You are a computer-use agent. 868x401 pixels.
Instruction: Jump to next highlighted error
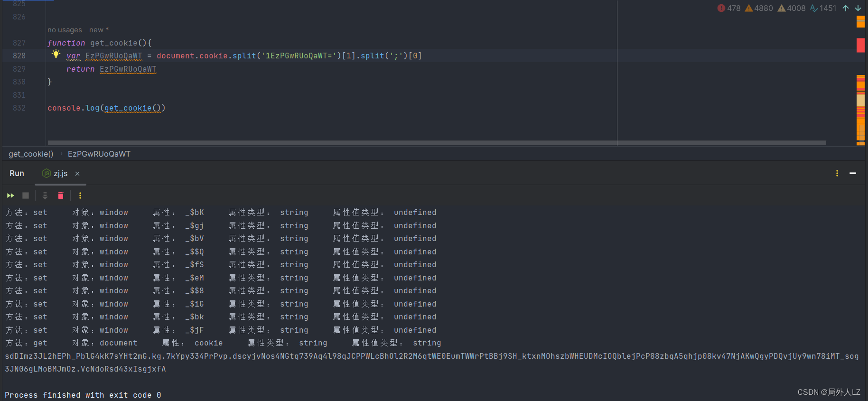point(858,8)
